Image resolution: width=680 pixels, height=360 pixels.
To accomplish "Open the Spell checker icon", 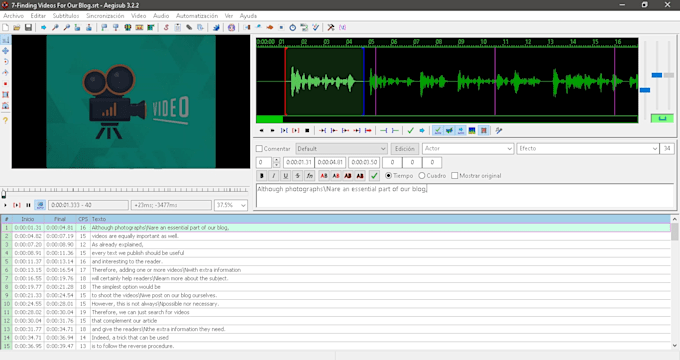I will coord(316,27).
